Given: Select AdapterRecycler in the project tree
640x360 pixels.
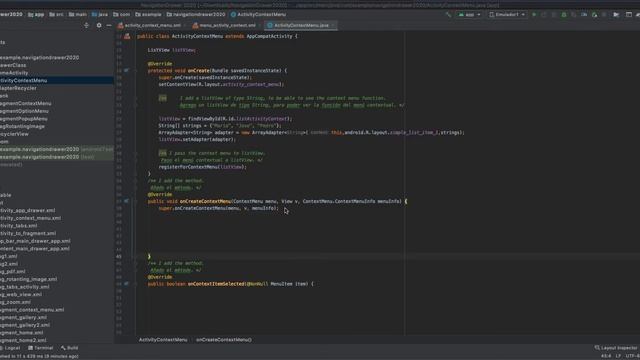Looking at the screenshot, I should 18,88.
